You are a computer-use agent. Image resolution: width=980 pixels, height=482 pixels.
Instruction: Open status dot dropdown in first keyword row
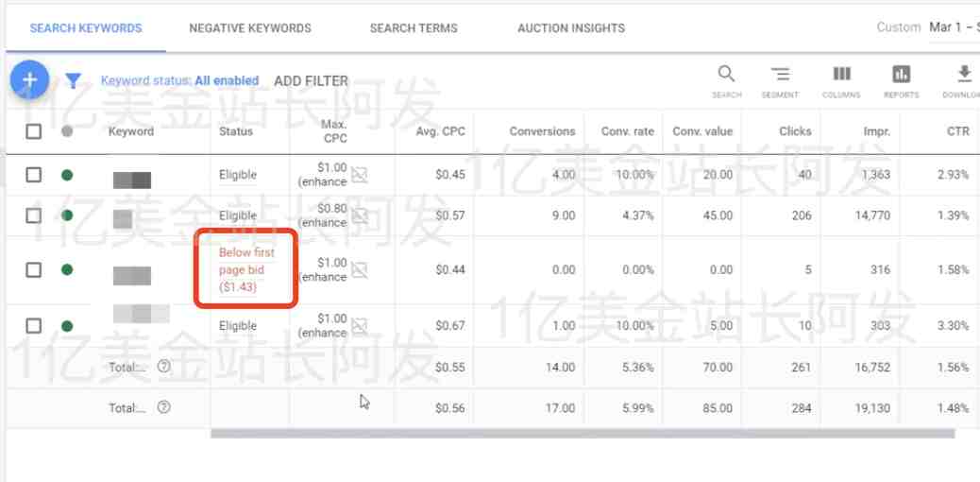click(x=67, y=175)
